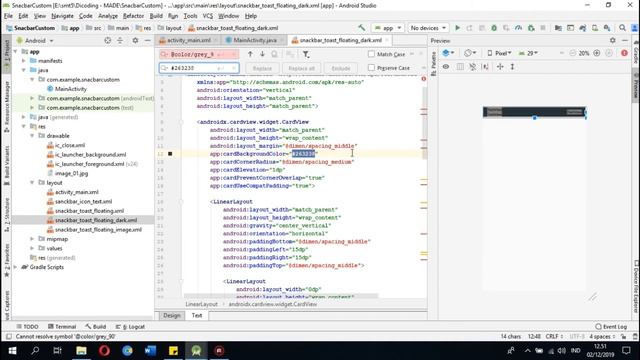This screenshot has height=360, width=640.
Task: Switch to the Design tab
Action: pos(171,315)
